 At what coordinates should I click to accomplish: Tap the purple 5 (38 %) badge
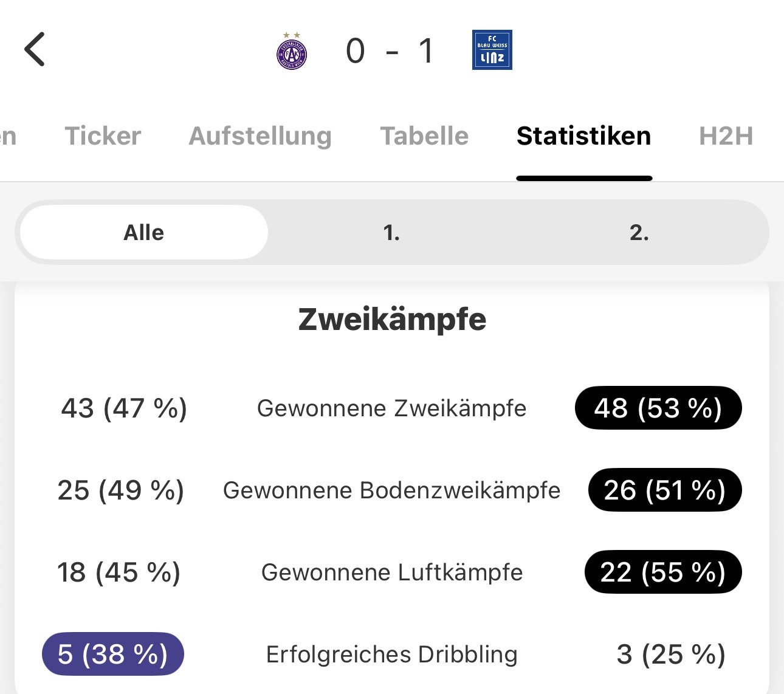(x=113, y=654)
